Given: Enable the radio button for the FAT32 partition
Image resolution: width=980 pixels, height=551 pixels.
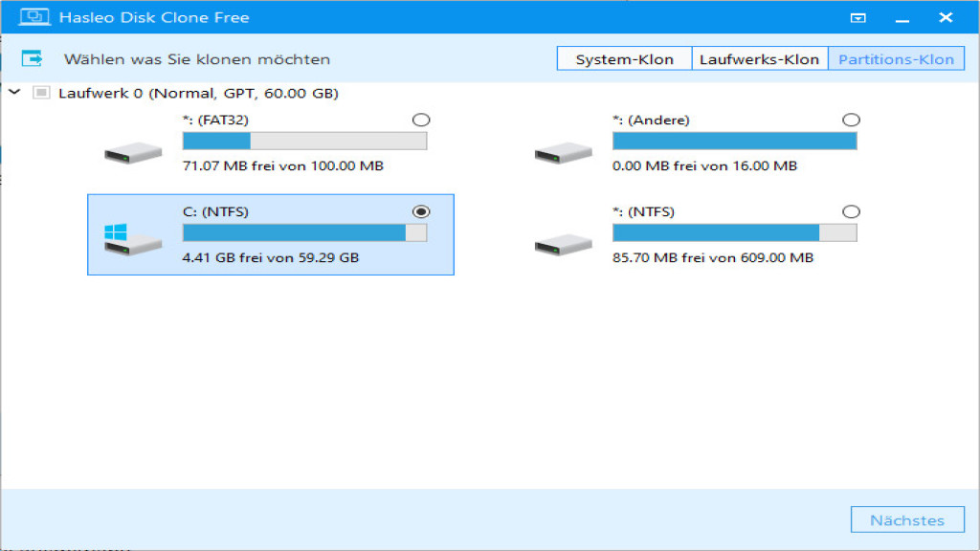Looking at the screenshot, I should tap(421, 120).
